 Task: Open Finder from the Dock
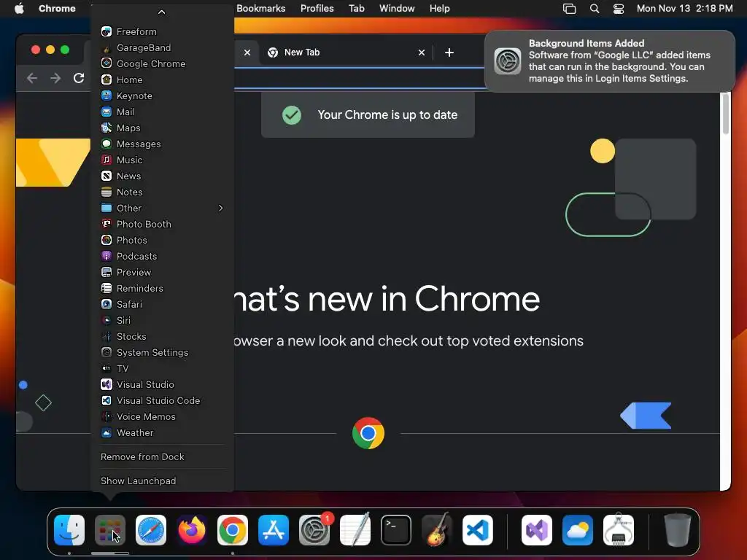click(69, 529)
